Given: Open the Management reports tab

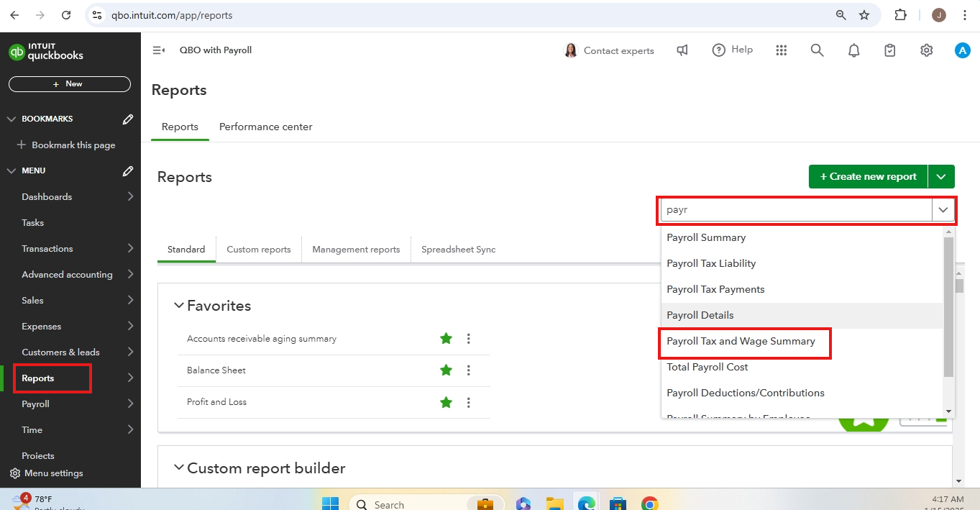Looking at the screenshot, I should [356, 250].
